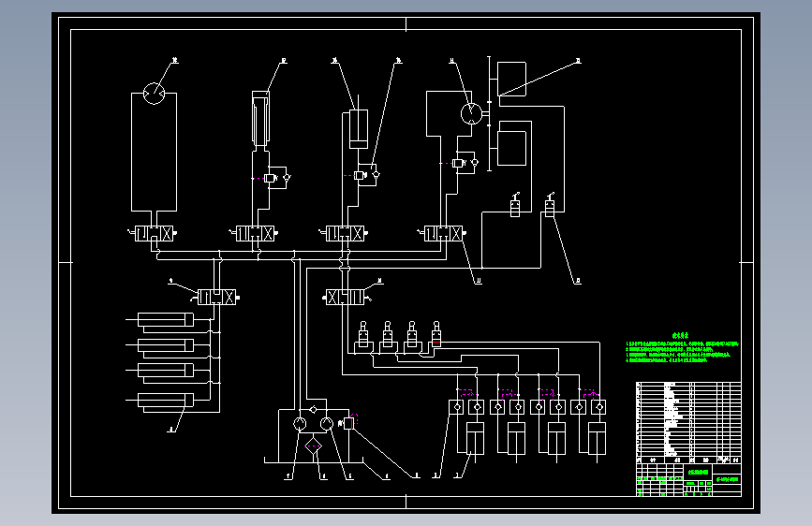Select the second vertical cylinder at bottom right

[x=516, y=440]
